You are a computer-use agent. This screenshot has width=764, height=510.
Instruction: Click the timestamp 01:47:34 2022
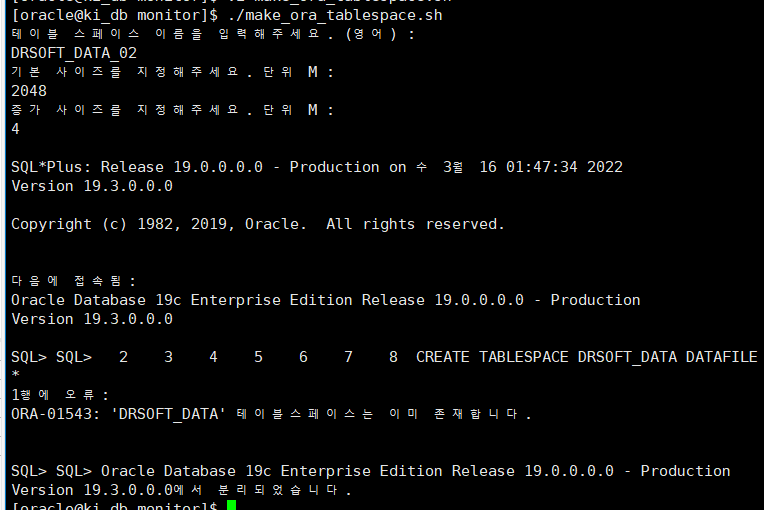pyautogui.click(x=564, y=167)
